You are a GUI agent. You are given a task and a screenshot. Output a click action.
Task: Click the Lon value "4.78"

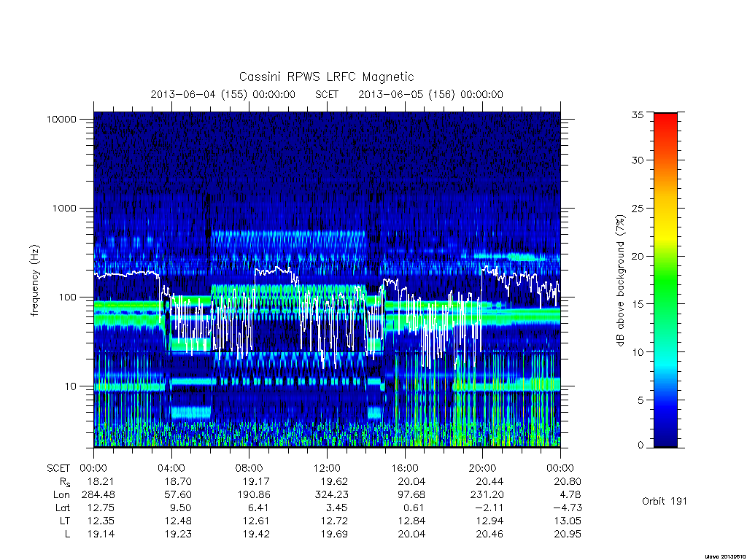570,495
